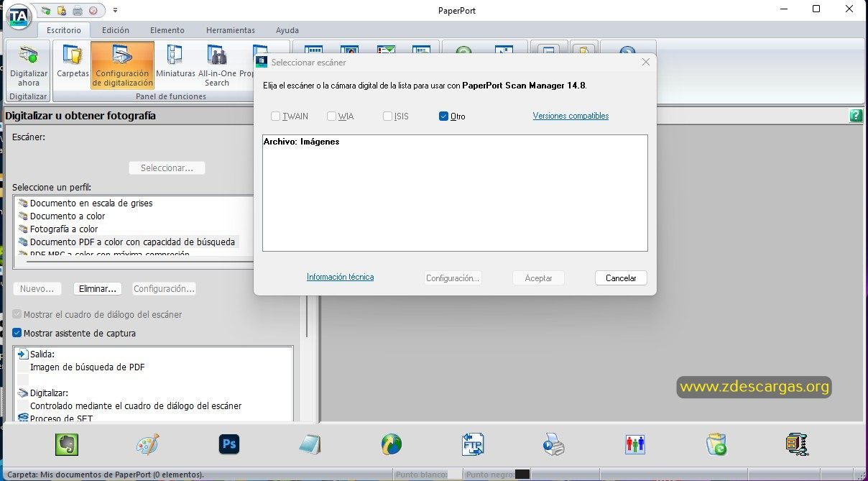Click Imagen de búsqueda de PDF entry
The width and height of the screenshot is (868, 481).
[87, 367]
